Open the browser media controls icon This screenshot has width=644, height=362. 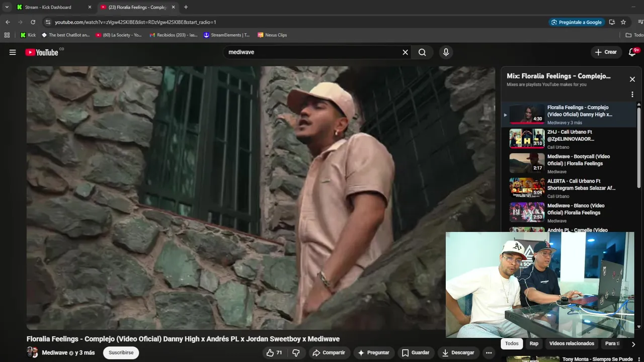coord(640,22)
